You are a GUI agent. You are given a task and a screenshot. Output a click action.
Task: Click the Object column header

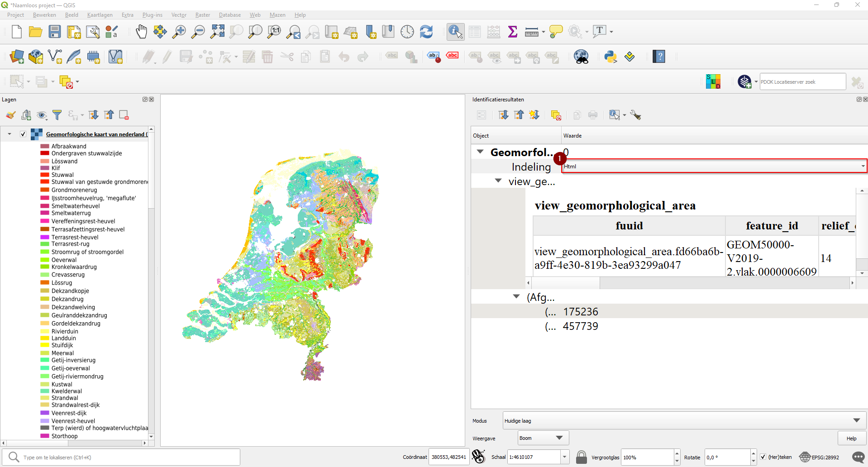[516, 135]
